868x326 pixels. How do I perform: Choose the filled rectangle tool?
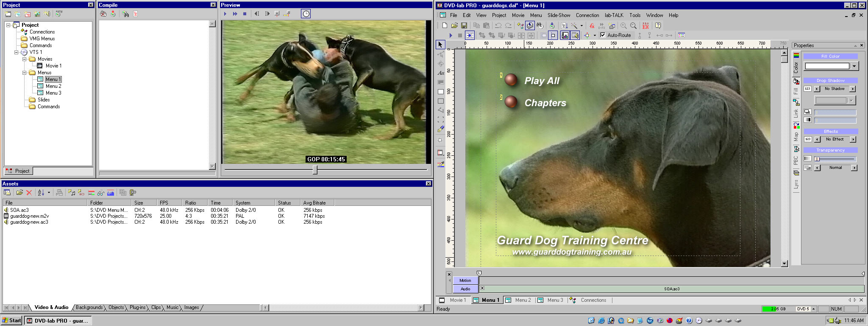pyautogui.click(x=440, y=92)
